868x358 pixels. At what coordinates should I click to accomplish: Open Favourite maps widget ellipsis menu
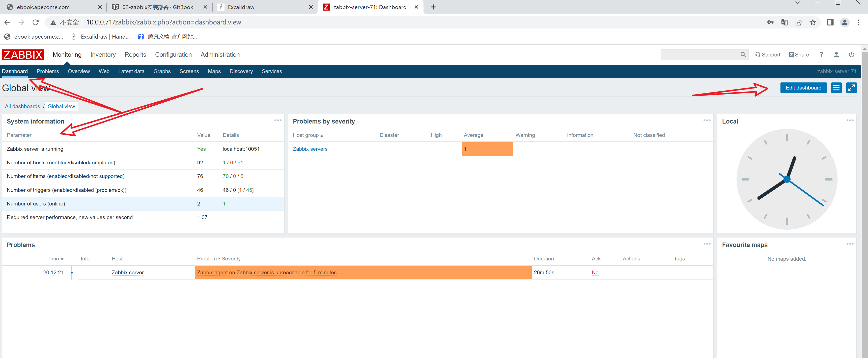click(850, 244)
